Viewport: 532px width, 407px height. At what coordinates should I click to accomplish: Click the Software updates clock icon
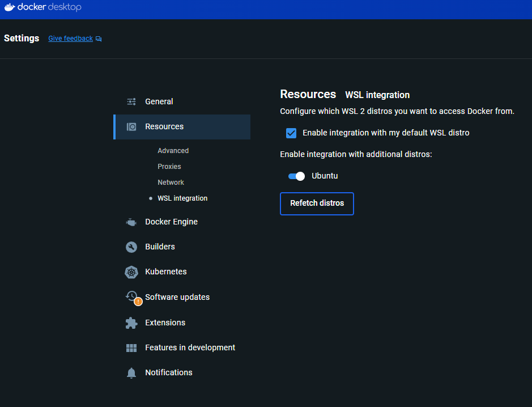pyautogui.click(x=131, y=296)
